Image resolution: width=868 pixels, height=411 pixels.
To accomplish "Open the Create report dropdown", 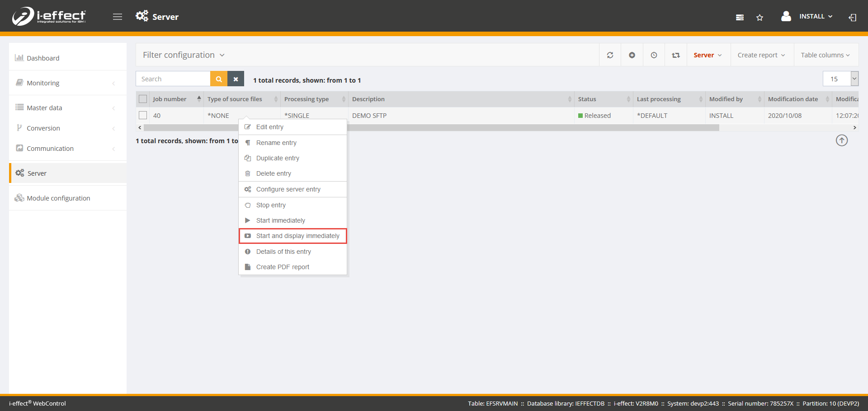I will tap(761, 55).
